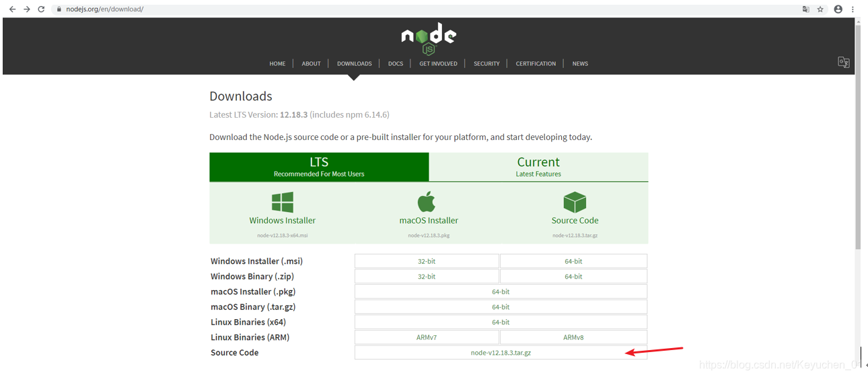Open the DOWNLOADS navigation item
868x377 pixels.
[355, 63]
